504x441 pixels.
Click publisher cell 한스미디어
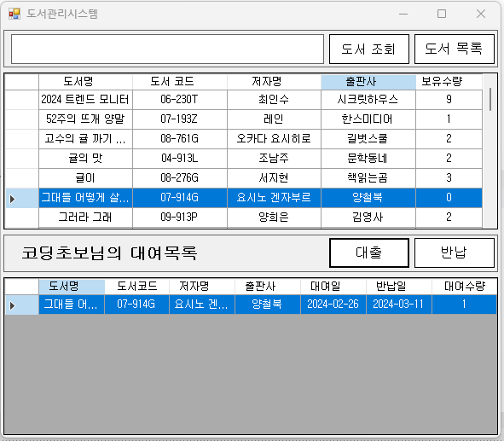(x=368, y=119)
